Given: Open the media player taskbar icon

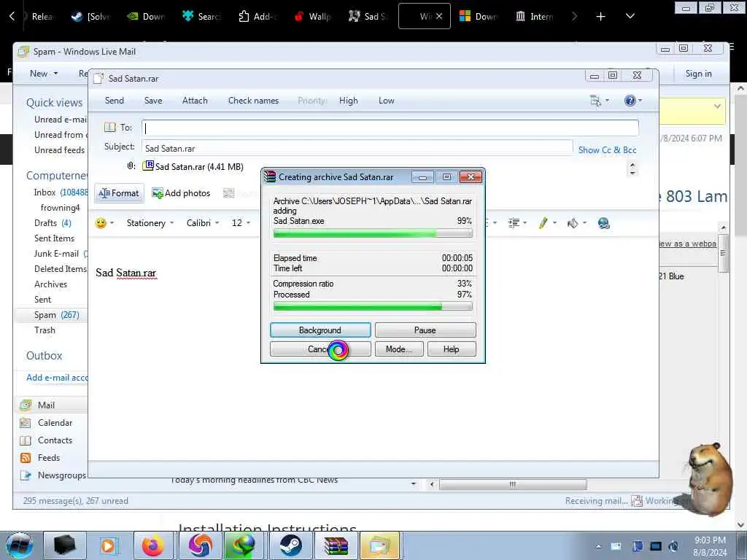Looking at the screenshot, I should (108, 545).
